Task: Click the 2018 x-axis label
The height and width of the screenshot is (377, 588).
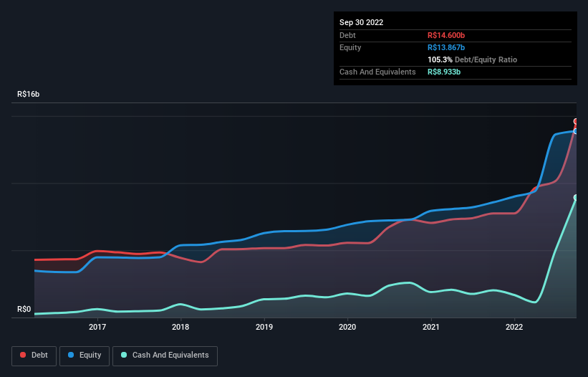Action: (x=180, y=327)
